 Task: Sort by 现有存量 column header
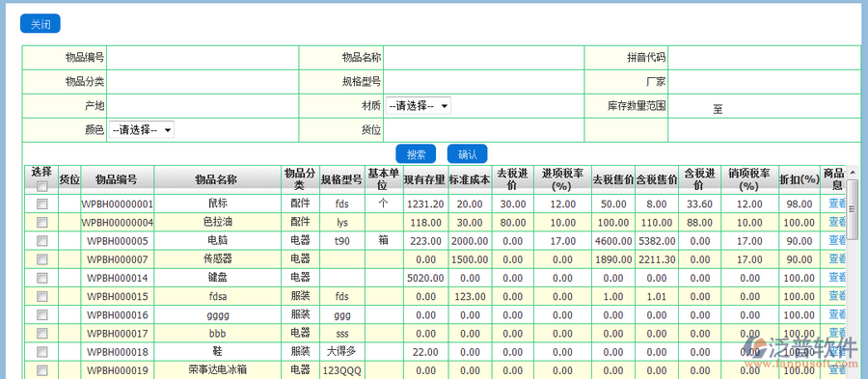425,179
